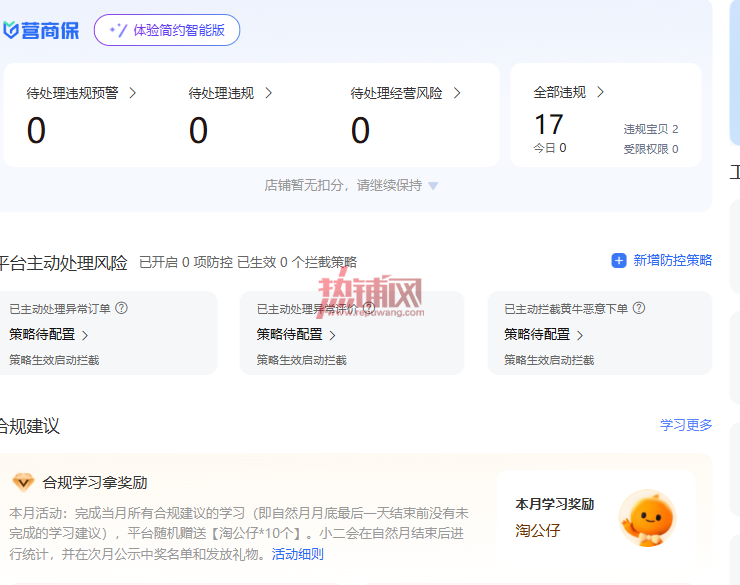Image resolution: width=740 pixels, height=585 pixels.
Task: Open 策略待配置 under 黄牛恶意下单 card
Action: point(544,334)
